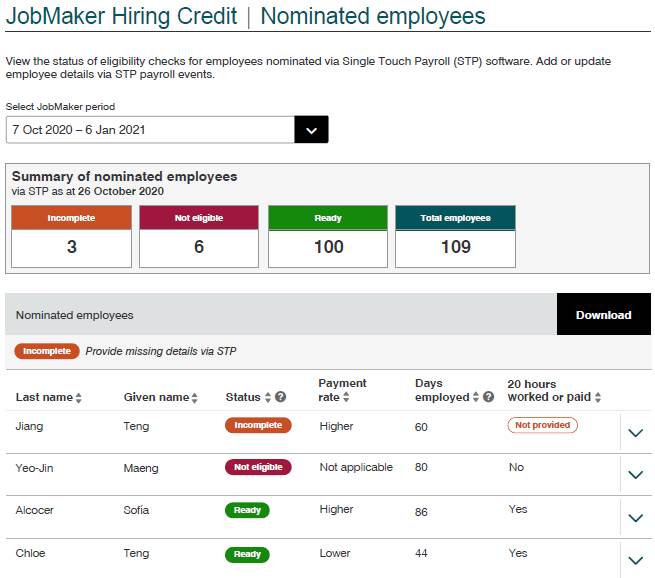Select the Not eligible summary tile

coord(199,236)
